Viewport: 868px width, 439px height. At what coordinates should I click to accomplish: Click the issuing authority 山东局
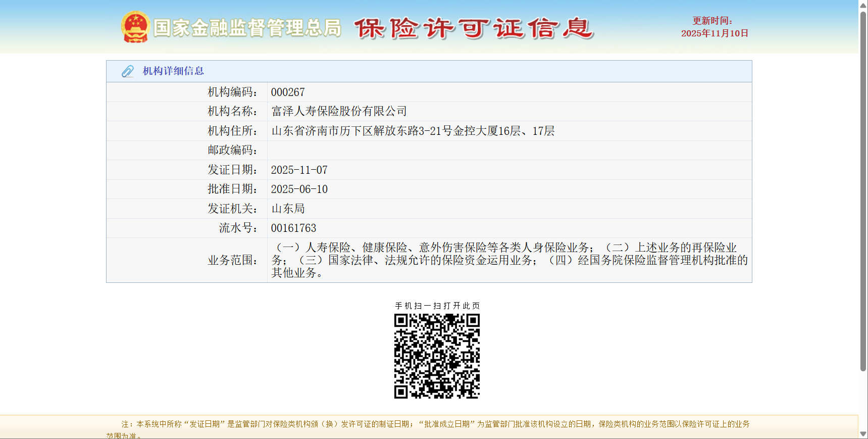288,209
